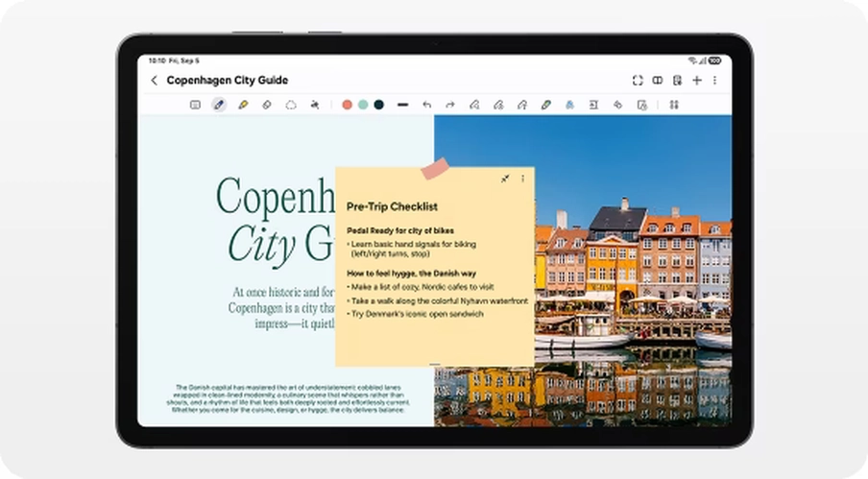The height and width of the screenshot is (479, 868).
Task: Open the reading mode book icon
Action: tap(658, 81)
